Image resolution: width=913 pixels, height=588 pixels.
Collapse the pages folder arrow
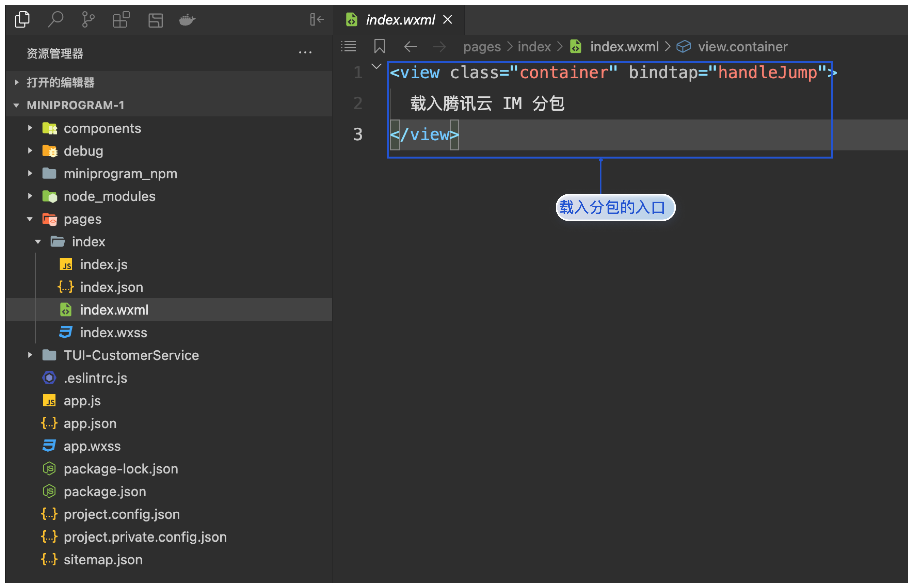(x=30, y=219)
